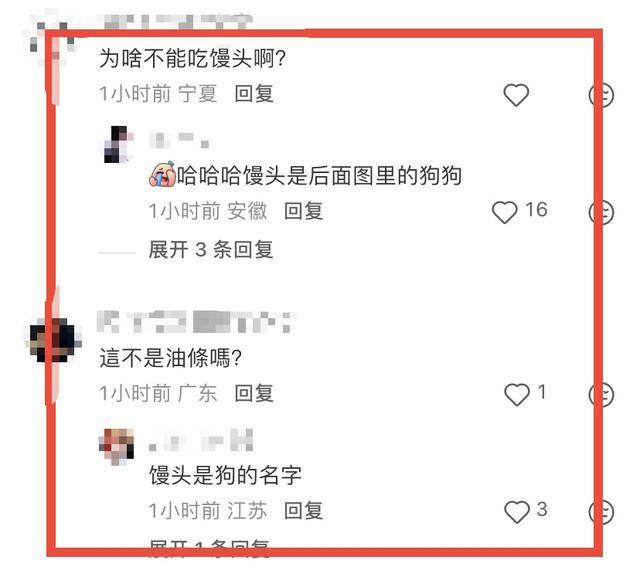This screenshot has width=640, height=577.
Task: Open the avatar of the Jiangsu replier
Action: coord(117,446)
